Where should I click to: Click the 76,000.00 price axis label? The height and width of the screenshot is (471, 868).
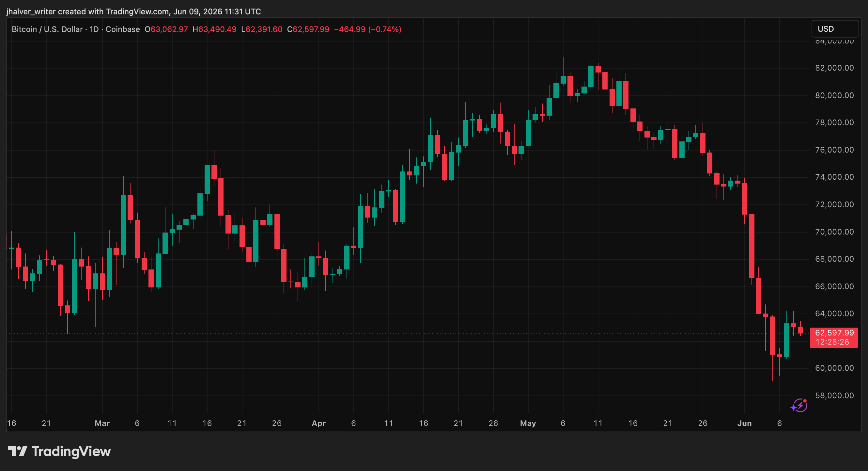coord(834,150)
